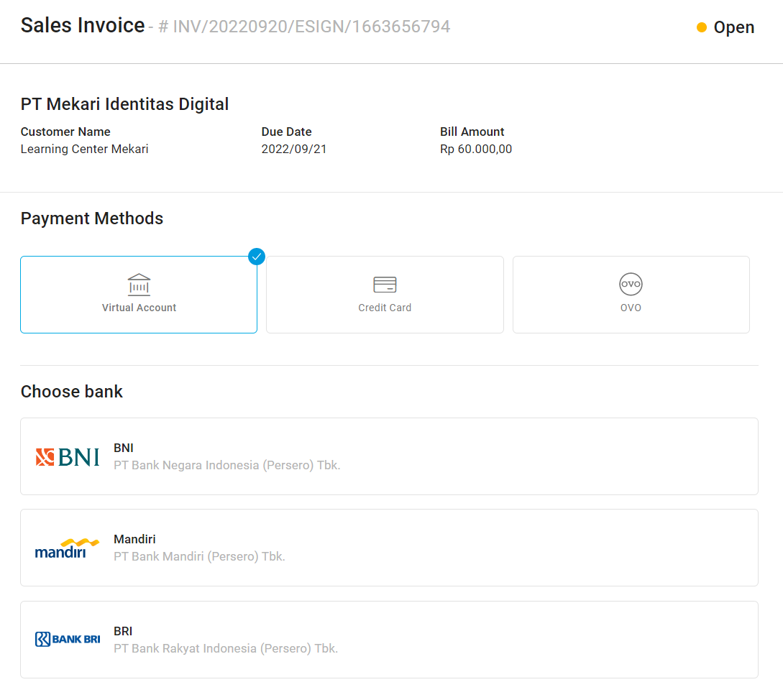This screenshot has height=700, width=783.
Task: Click the Credit Card label
Action: point(385,308)
